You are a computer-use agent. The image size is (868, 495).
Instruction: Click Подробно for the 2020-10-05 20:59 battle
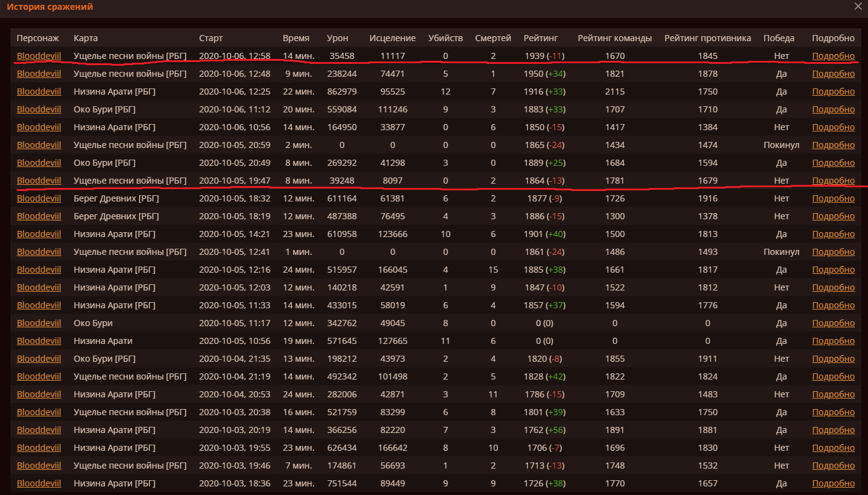click(833, 145)
